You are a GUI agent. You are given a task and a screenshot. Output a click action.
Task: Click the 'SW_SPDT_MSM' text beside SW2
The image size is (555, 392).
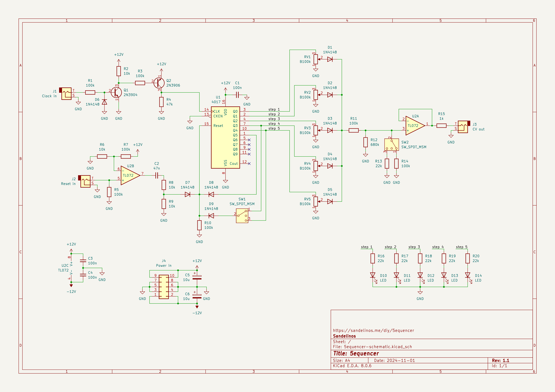[x=414, y=147]
